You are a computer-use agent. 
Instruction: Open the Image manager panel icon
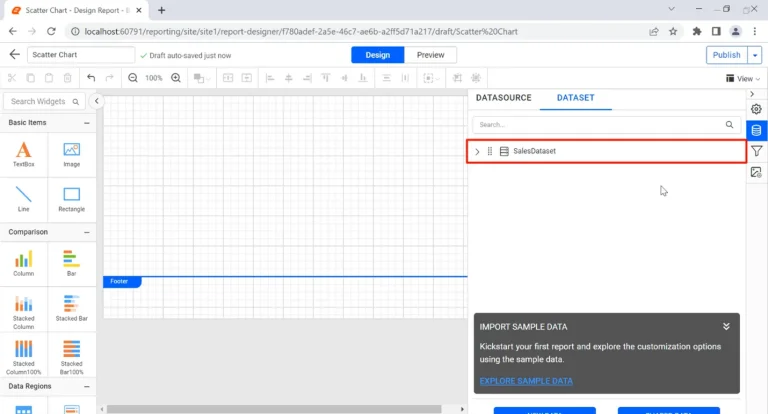[x=756, y=172]
